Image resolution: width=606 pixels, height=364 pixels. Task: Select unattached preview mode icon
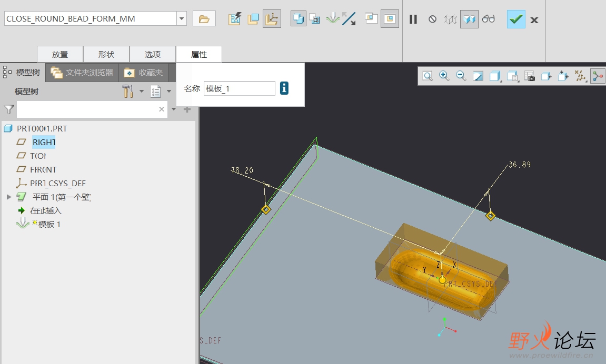[x=451, y=19]
